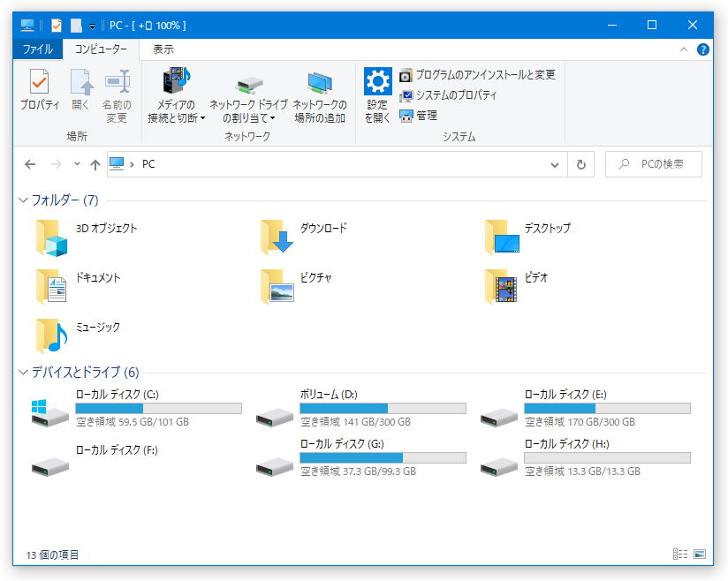728x581 pixels.
Task: Select the コンピューター ribbon tab
Action: point(101,49)
